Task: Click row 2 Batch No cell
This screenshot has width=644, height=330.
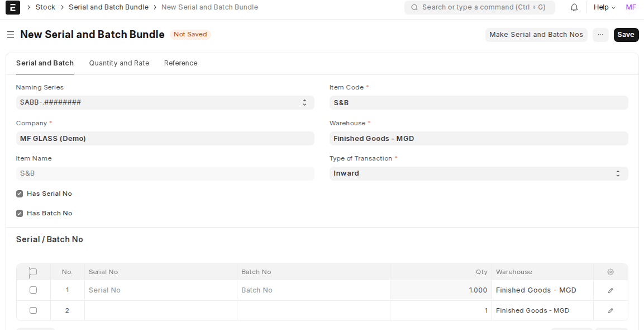Action: coord(313,310)
